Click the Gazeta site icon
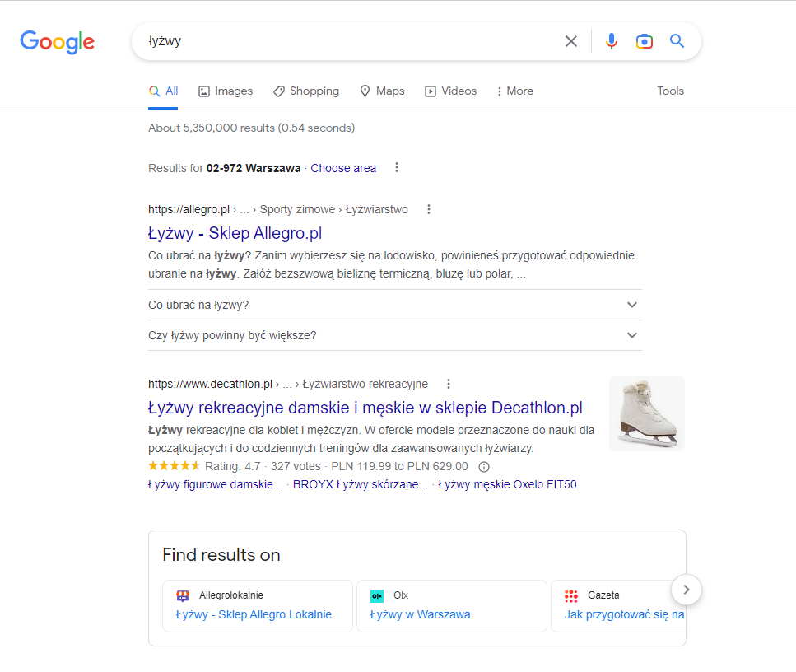The width and height of the screenshot is (796, 672). pos(571,595)
